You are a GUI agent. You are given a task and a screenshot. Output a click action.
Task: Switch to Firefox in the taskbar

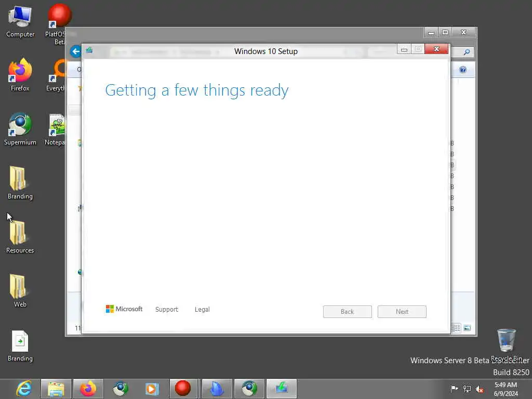(x=88, y=389)
